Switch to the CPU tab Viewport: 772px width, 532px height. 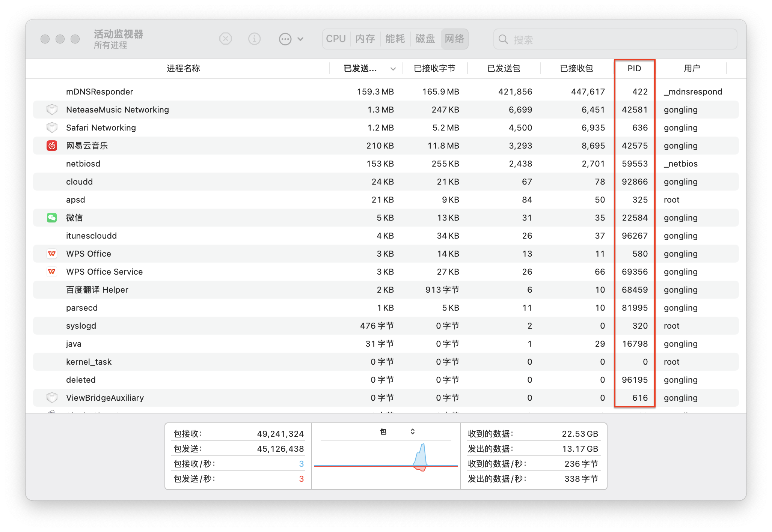(335, 39)
